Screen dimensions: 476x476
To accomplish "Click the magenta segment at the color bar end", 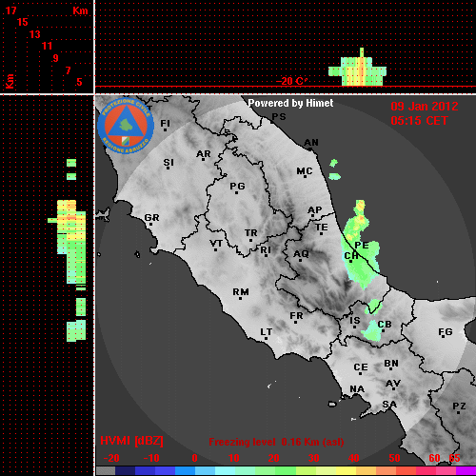I will [x=466, y=471].
